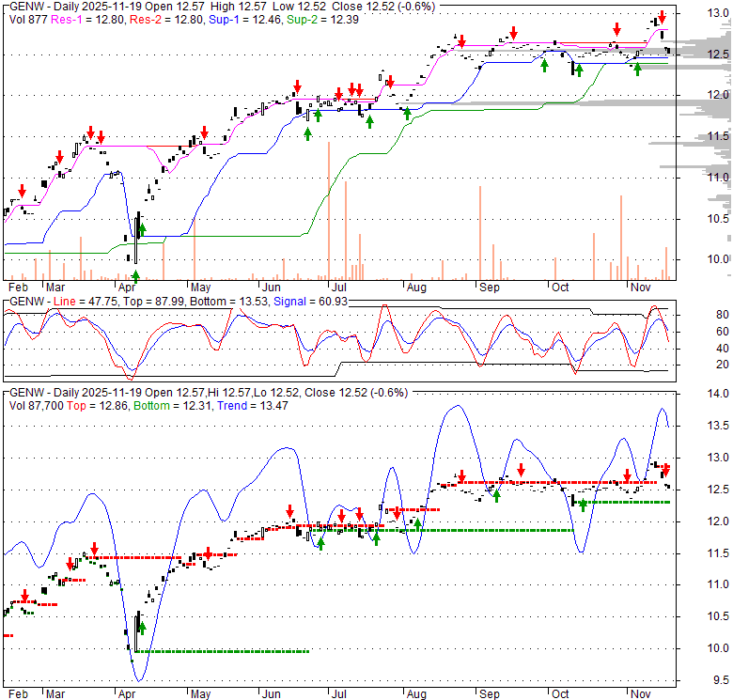
Task: Click the 14.0 price label on bottom chart axis
Action: click(718, 395)
